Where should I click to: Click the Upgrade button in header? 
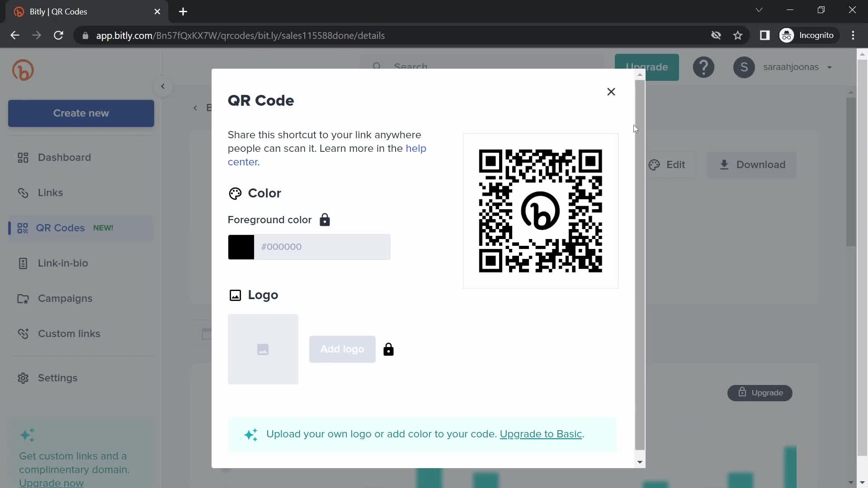pyautogui.click(x=647, y=67)
